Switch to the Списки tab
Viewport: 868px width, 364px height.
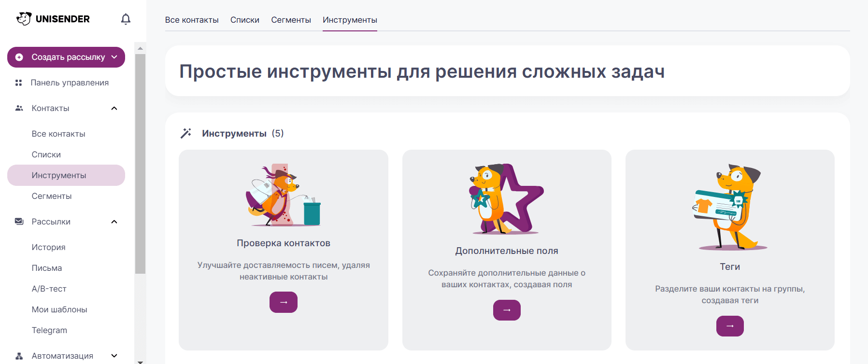pos(245,20)
